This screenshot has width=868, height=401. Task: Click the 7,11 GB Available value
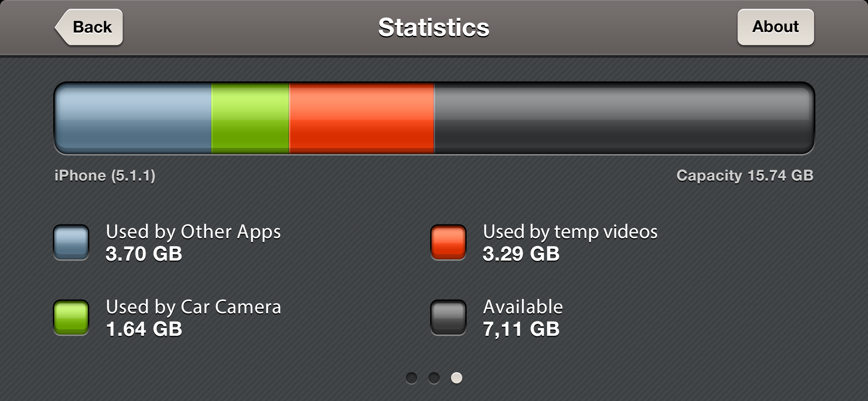pos(521,329)
